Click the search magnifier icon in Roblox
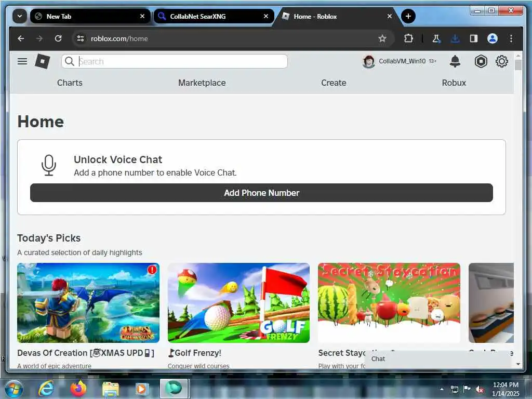This screenshot has width=532, height=399. coord(70,61)
